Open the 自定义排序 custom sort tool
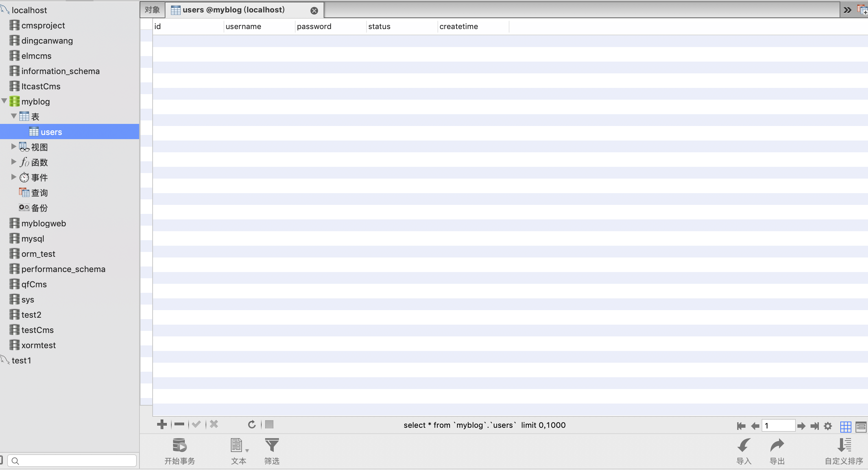The width and height of the screenshot is (868, 470). click(x=844, y=446)
